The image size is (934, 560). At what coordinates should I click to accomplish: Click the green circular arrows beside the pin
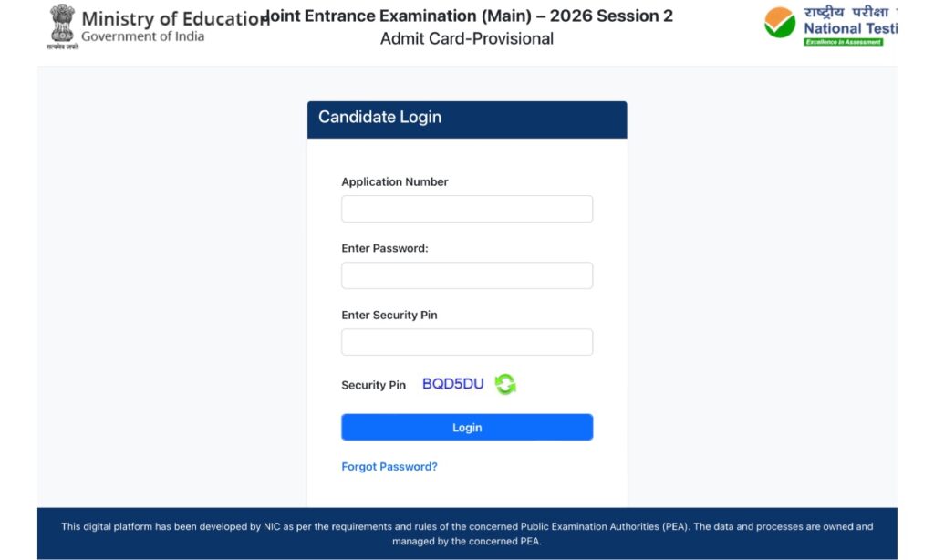(505, 383)
